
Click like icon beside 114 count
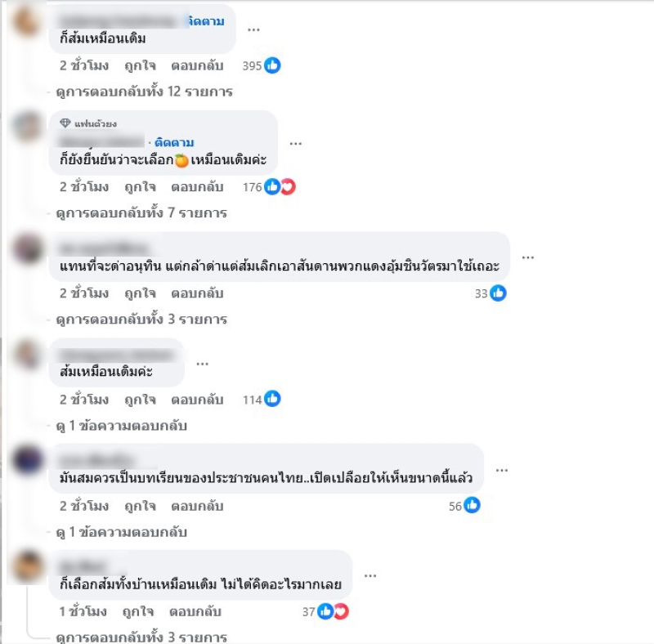272,399
